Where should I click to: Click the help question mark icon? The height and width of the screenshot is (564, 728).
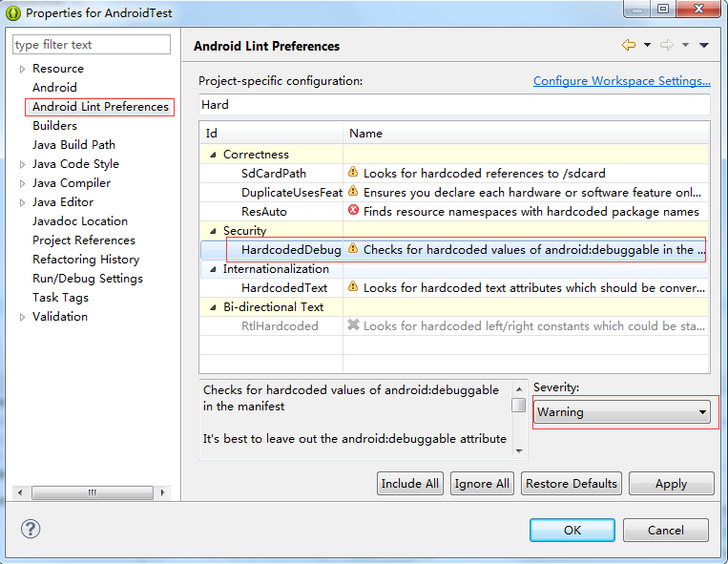click(x=30, y=530)
